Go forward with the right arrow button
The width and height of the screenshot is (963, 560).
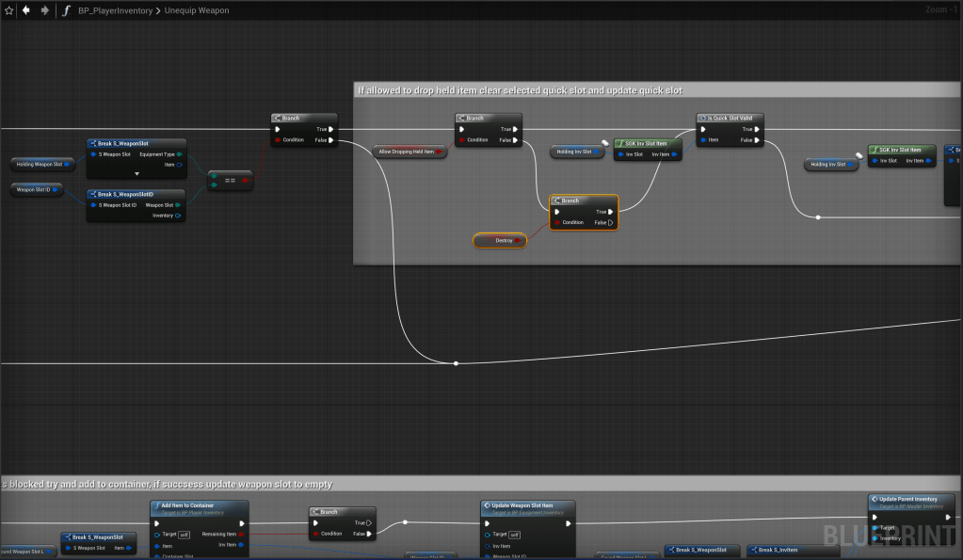pyautogui.click(x=44, y=10)
